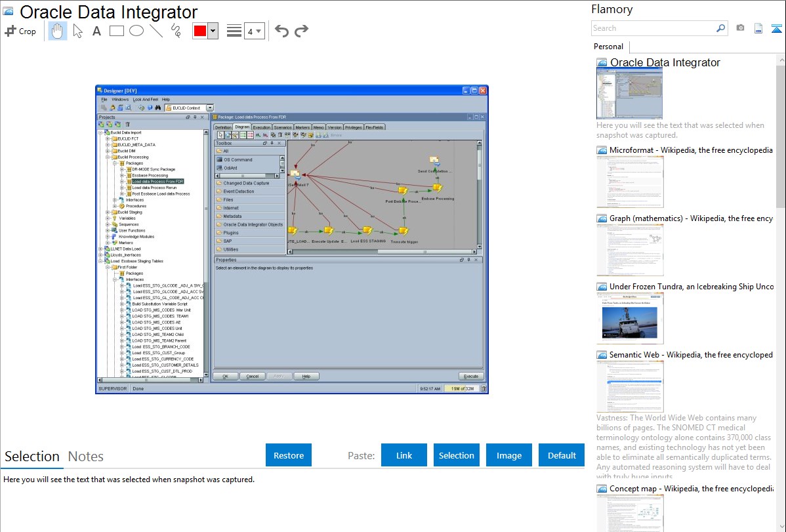Image resolution: width=786 pixels, height=532 pixels.
Task: Paste as Link
Action: point(404,455)
